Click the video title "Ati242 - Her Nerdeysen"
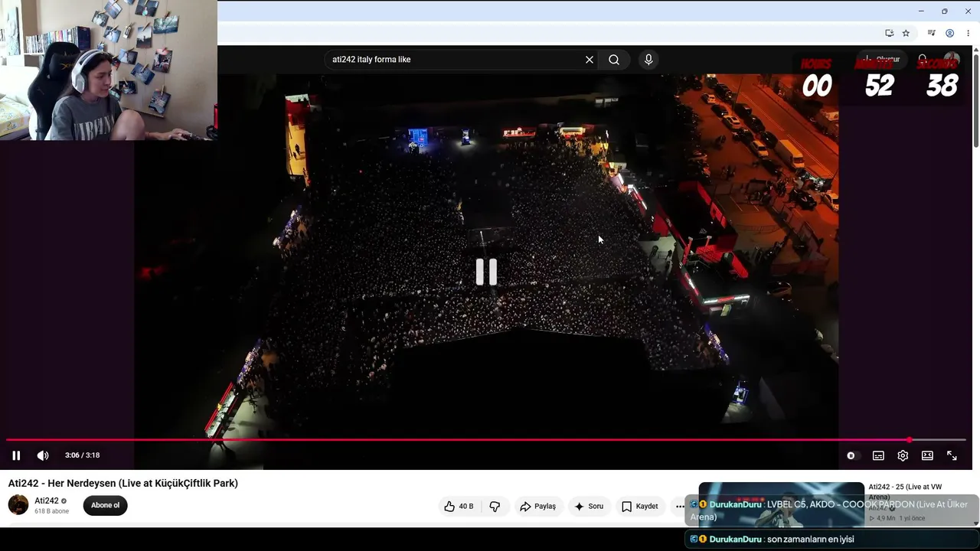The height and width of the screenshot is (551, 980). (123, 483)
